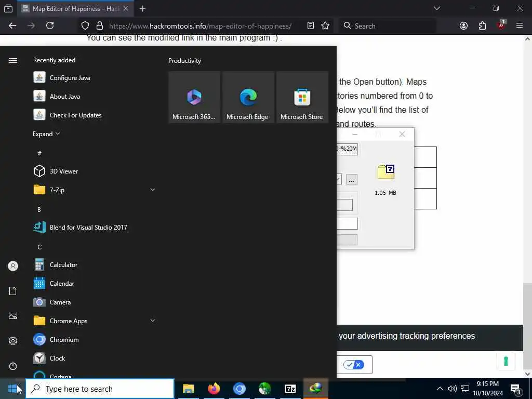Open Settings gear in Start sidebar
The image size is (532, 399).
pyautogui.click(x=13, y=341)
